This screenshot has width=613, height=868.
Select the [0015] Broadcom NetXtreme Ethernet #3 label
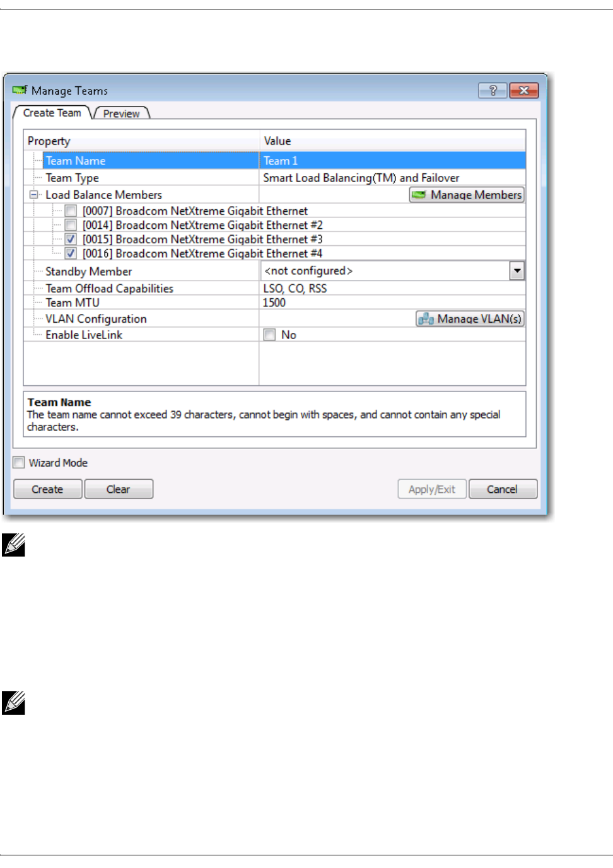[202, 240]
